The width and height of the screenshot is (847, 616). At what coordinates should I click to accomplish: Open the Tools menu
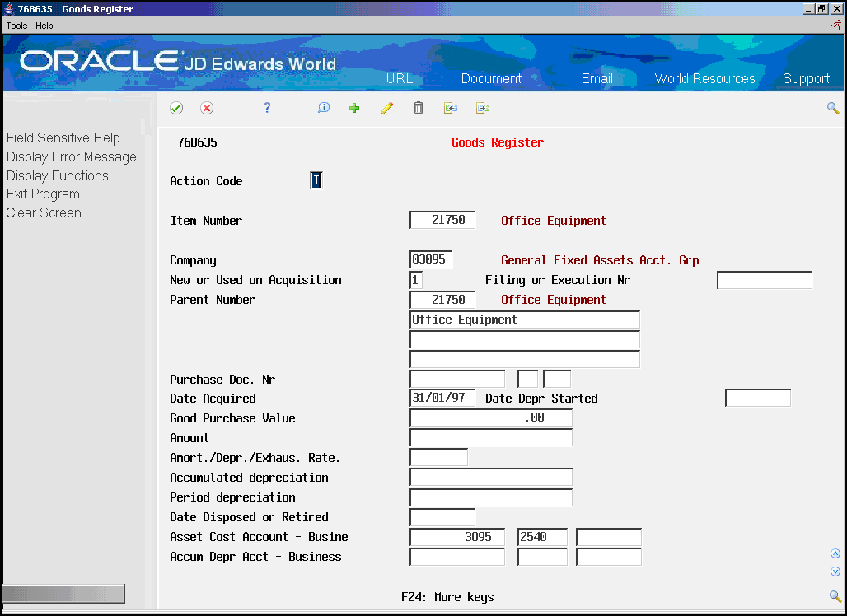(x=16, y=26)
